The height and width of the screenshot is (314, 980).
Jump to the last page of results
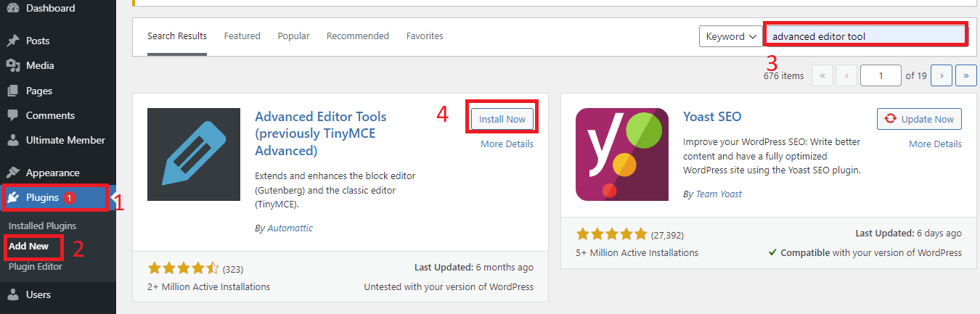click(966, 75)
